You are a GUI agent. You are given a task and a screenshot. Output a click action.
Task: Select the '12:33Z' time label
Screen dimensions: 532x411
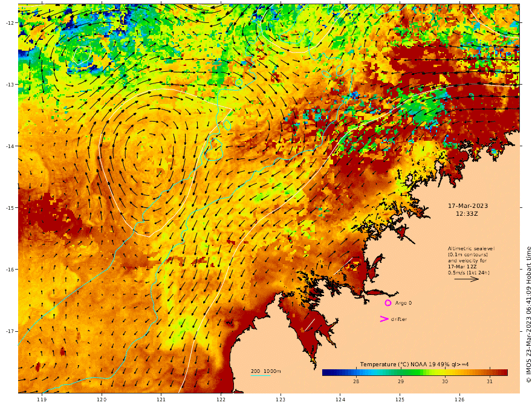click(467, 214)
